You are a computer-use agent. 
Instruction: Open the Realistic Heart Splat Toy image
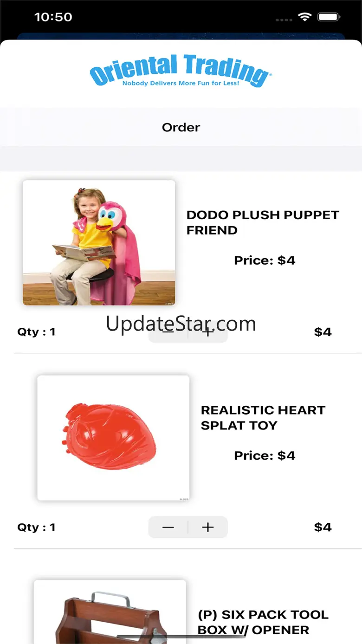(x=113, y=438)
